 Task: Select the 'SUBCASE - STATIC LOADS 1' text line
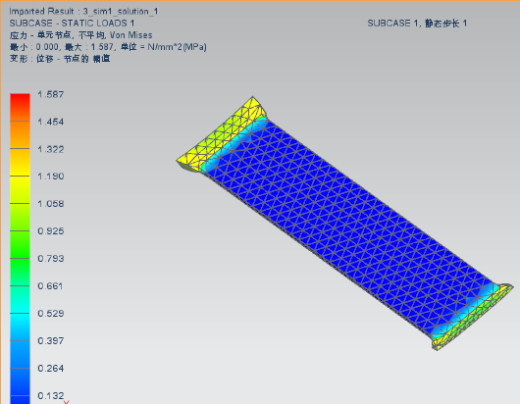pos(72,23)
